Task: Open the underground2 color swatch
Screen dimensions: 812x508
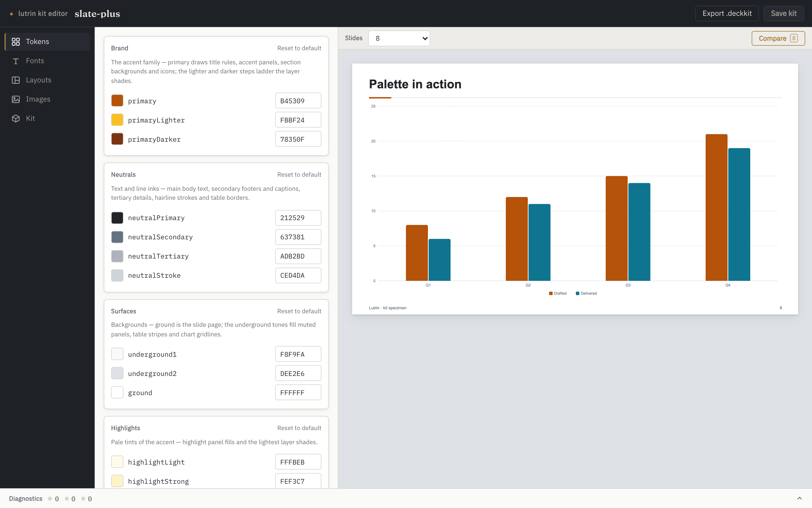Action: click(117, 373)
